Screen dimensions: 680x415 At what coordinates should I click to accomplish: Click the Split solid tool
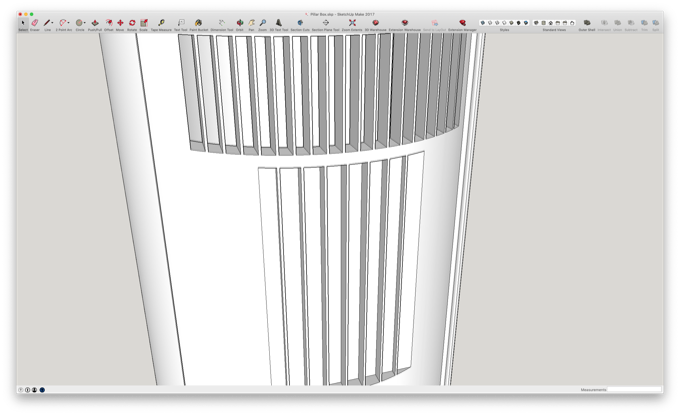[656, 23]
